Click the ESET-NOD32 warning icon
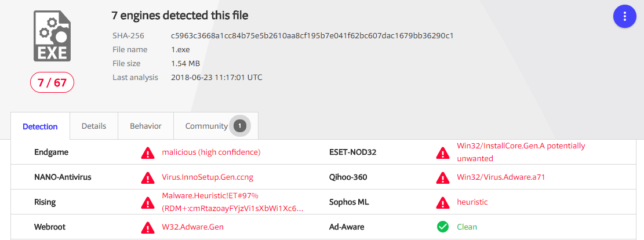644x240 pixels. (x=443, y=152)
